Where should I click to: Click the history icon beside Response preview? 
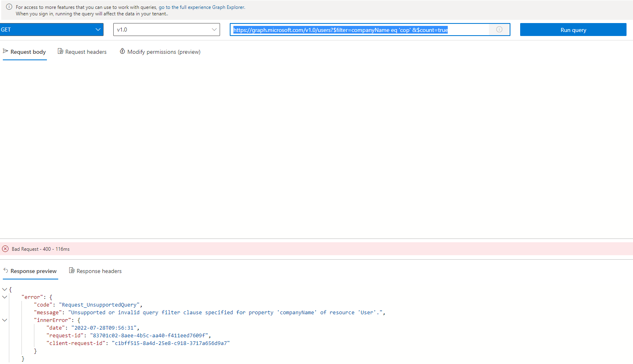(x=5, y=271)
